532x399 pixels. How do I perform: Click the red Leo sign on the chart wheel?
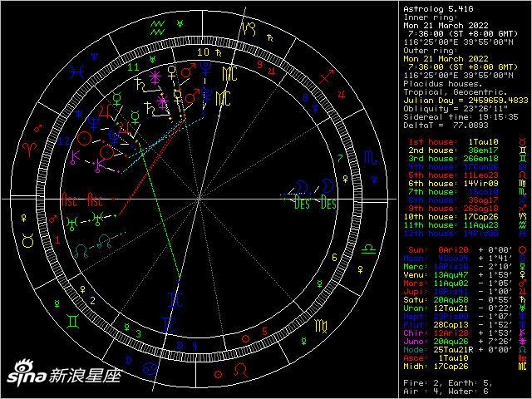[241, 371]
